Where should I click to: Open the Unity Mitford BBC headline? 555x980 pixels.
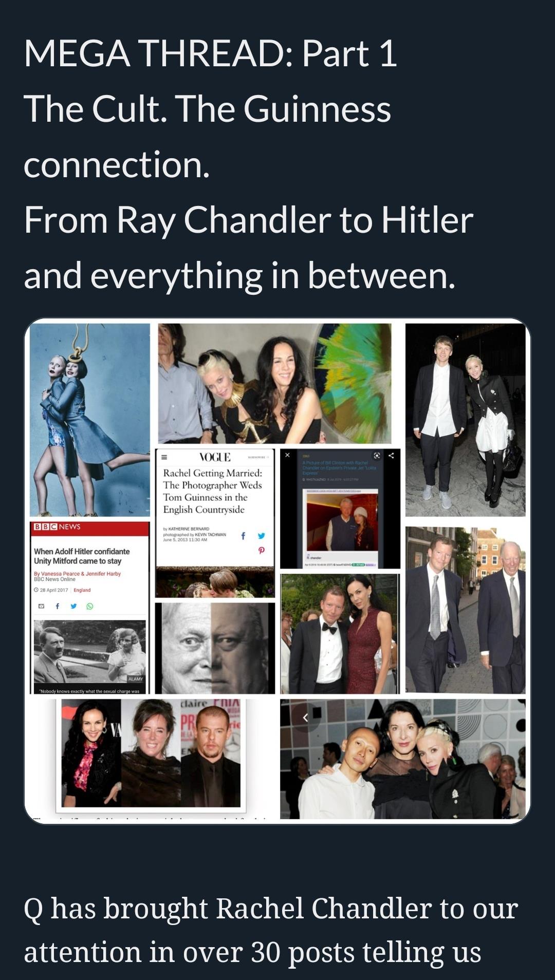pyautogui.click(x=82, y=556)
